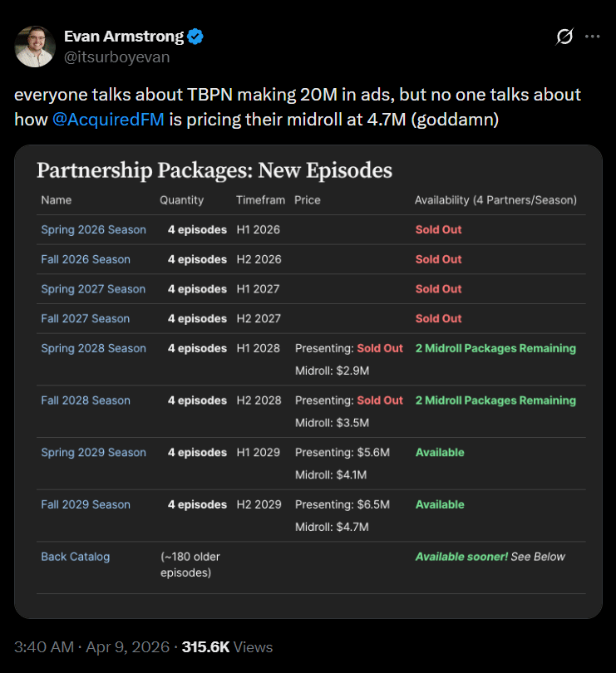The image size is (616, 673).
Task: Select the Spring 2027 Season package
Action: tap(93, 289)
